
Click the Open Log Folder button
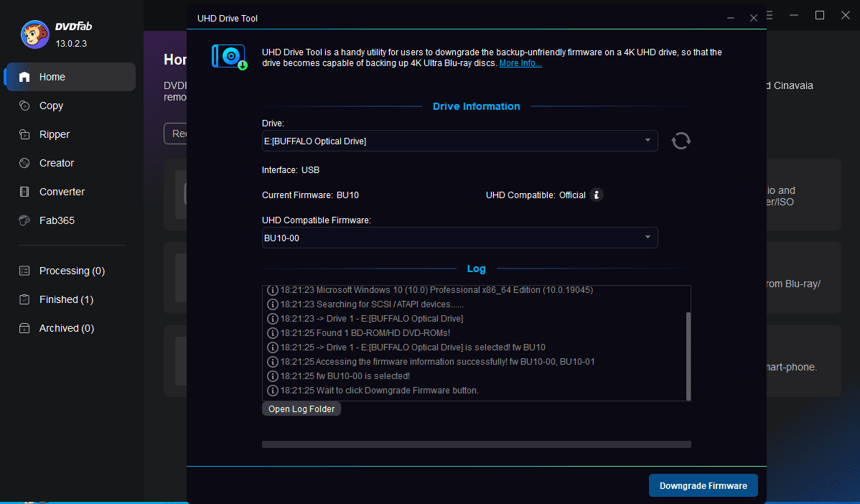tap(301, 409)
